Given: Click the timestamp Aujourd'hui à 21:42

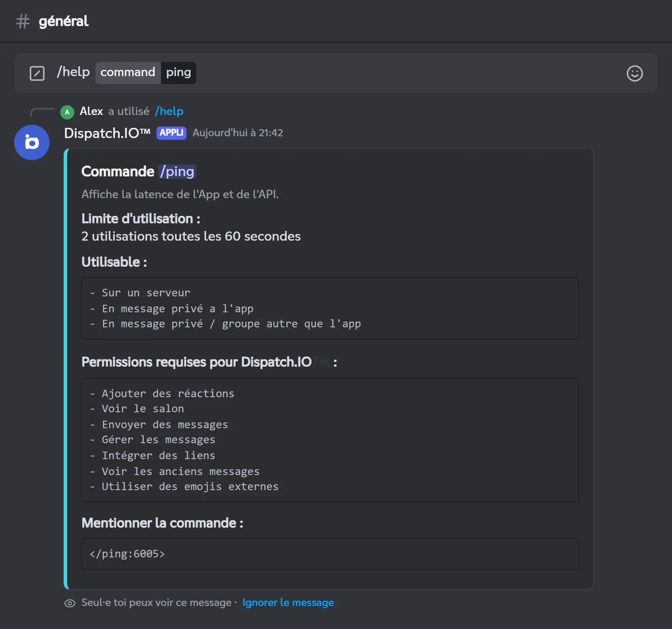Looking at the screenshot, I should 238,133.
